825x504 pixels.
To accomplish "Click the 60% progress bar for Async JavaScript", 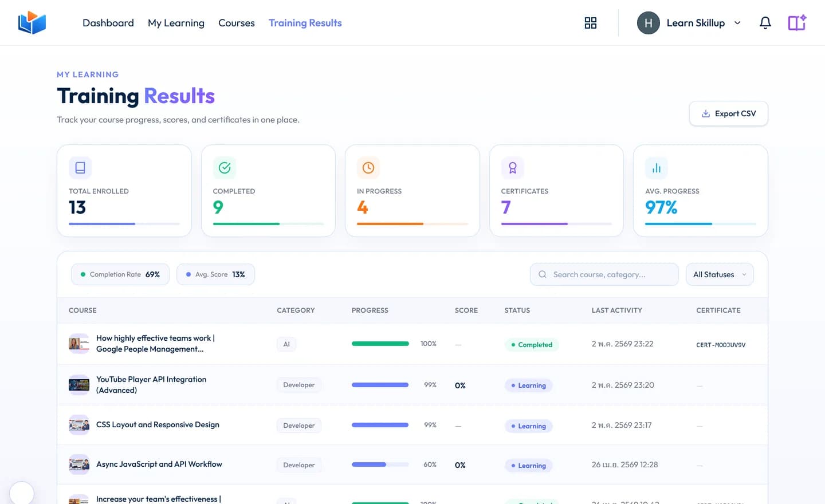I will 380,464.
